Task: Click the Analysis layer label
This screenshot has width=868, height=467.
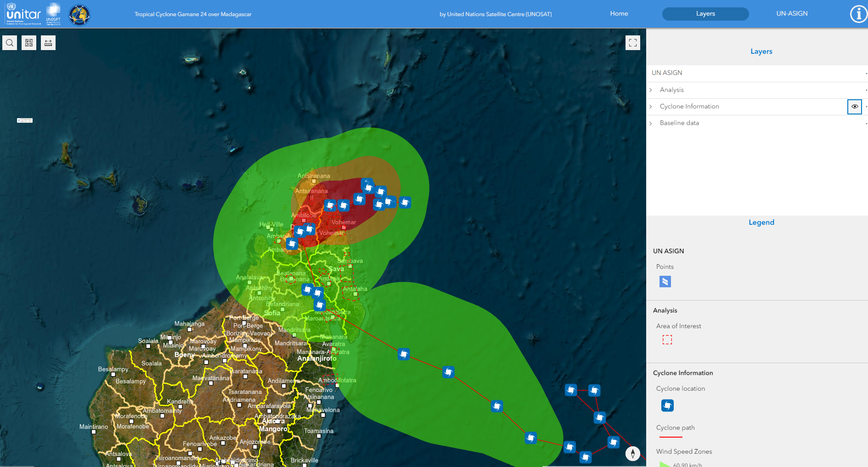Action: pyautogui.click(x=671, y=90)
